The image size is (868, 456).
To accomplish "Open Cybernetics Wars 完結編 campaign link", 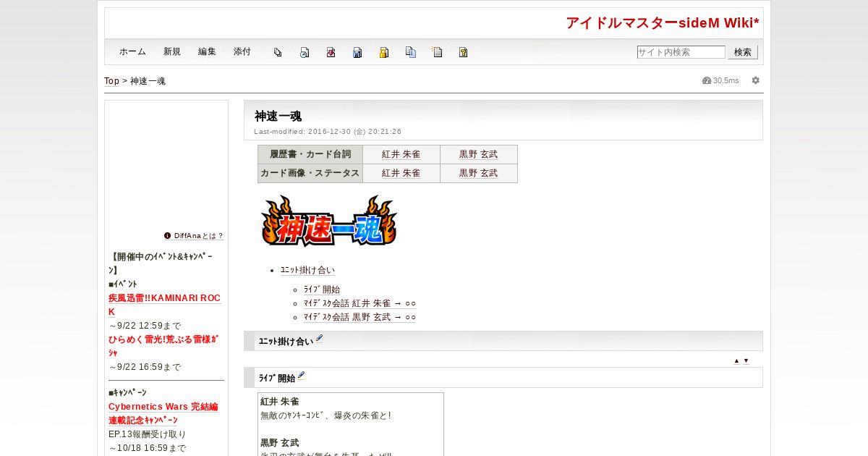I will 163,413.
